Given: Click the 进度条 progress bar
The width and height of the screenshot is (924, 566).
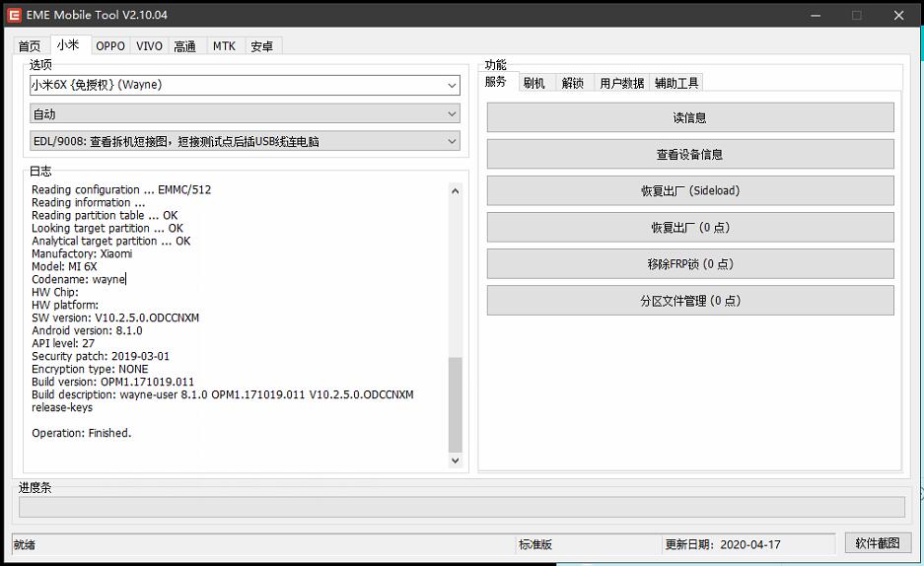Looking at the screenshot, I should point(462,507).
